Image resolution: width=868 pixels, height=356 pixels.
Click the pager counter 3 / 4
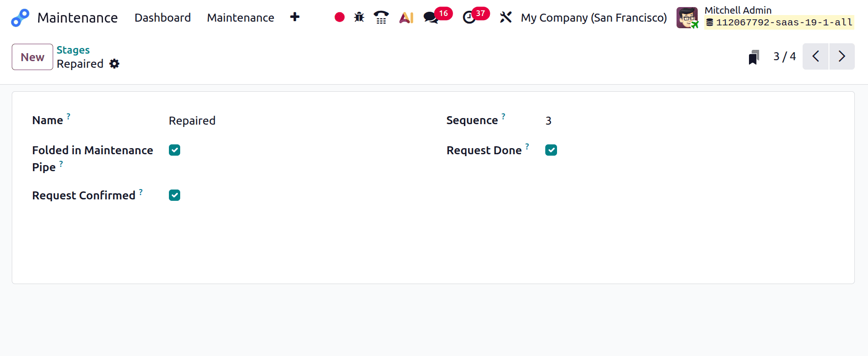784,56
